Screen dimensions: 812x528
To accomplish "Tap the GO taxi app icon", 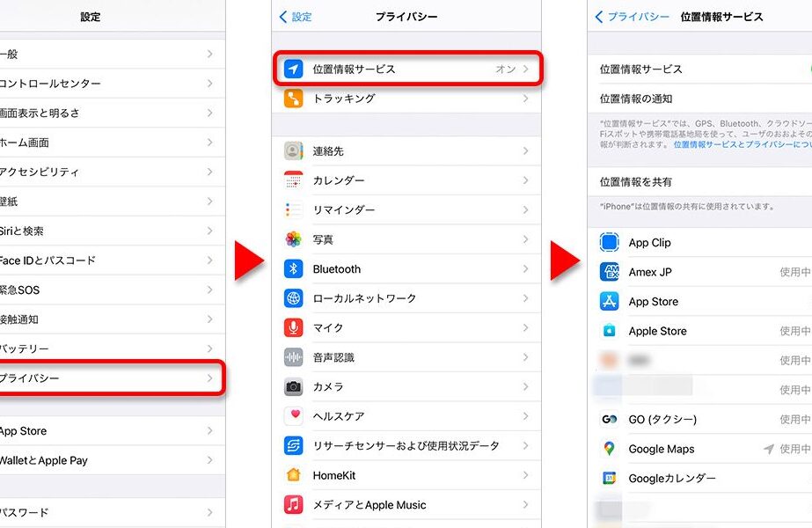I will click(610, 420).
